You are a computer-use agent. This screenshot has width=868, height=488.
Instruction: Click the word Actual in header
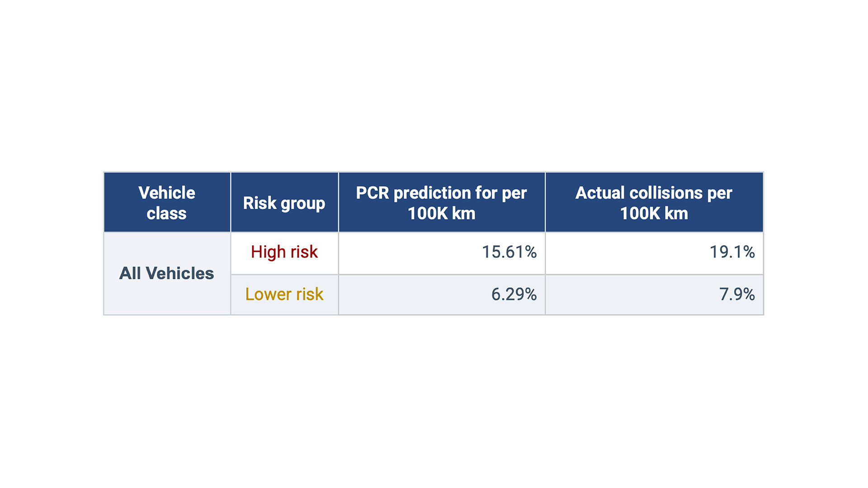point(600,193)
